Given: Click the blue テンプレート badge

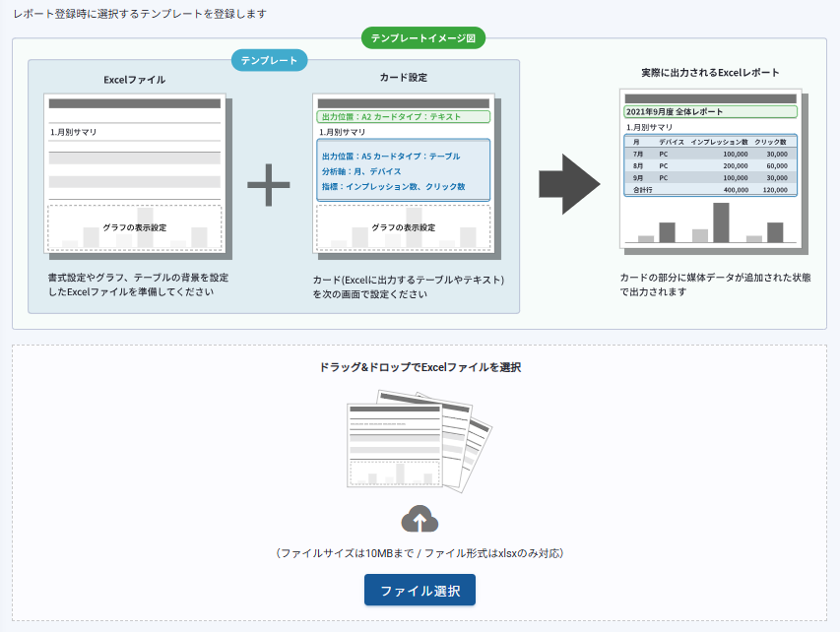Looking at the screenshot, I should (270, 60).
